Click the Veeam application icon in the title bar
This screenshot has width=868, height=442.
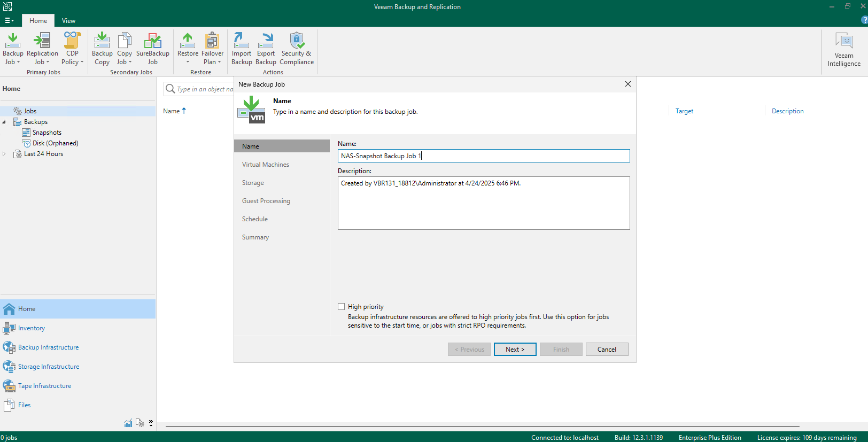point(7,6)
